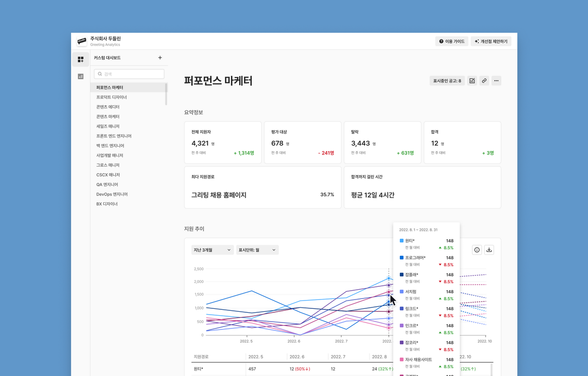This screenshot has width=588, height=376.
Task: Click the 2022. 8. 1 ~ 2022. 8. 31 tooltip date
Action: (417, 230)
